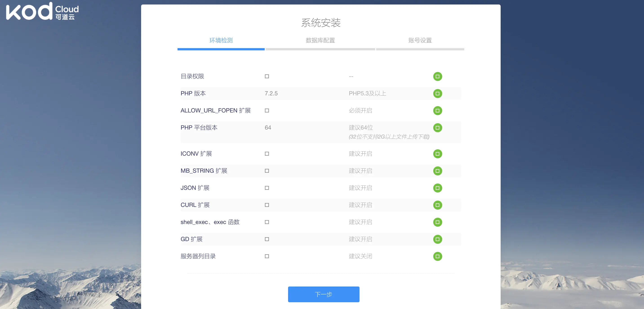The height and width of the screenshot is (309, 644).
Task: Switch to 账号设置 step tab
Action: click(x=420, y=40)
